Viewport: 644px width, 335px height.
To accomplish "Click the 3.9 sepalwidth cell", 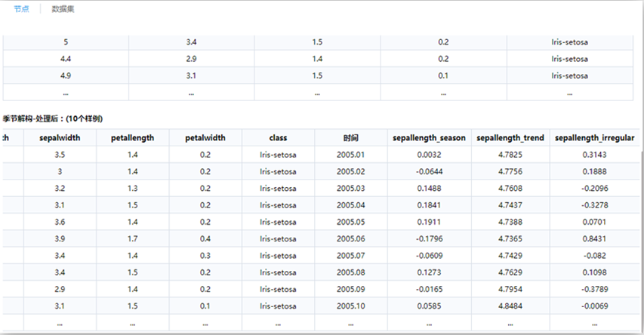I will (60, 239).
